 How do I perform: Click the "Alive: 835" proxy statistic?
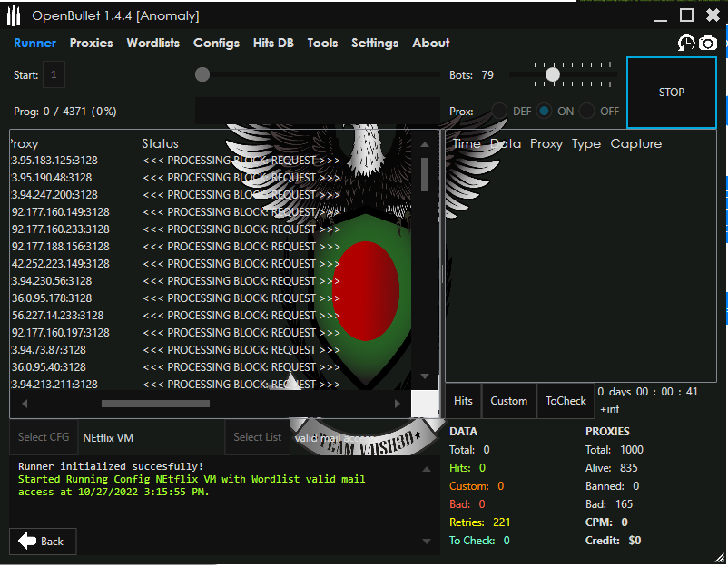(x=612, y=468)
